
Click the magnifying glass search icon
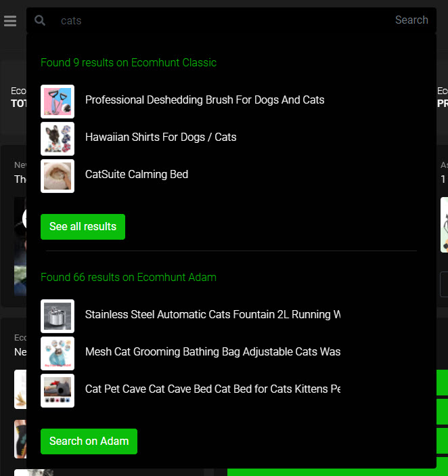point(40,20)
